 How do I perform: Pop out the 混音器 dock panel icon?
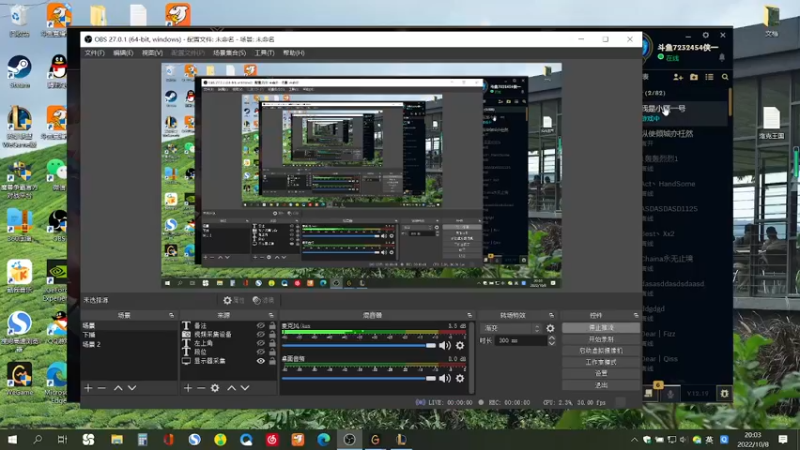coord(469,315)
